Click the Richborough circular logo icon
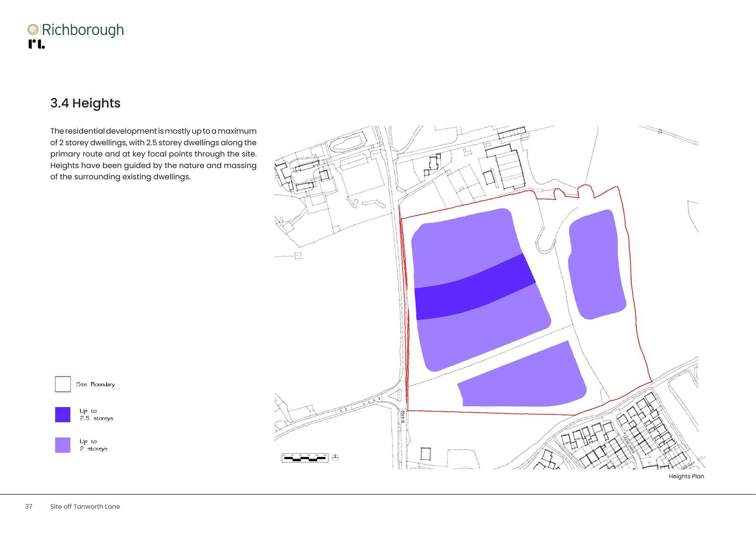The height and width of the screenshot is (534, 756). pos(33,30)
